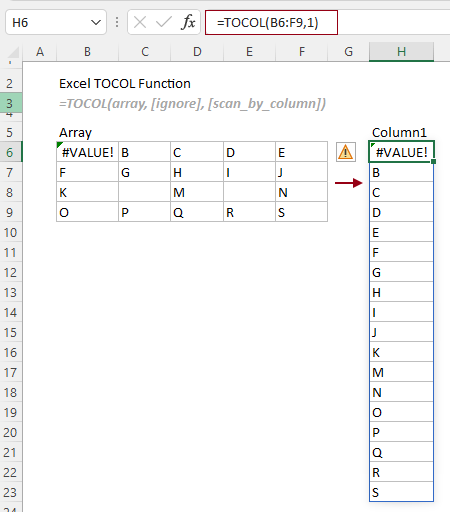Click the Enter checkmark icon in formula bar
This screenshot has width=450, height=512.
point(163,23)
